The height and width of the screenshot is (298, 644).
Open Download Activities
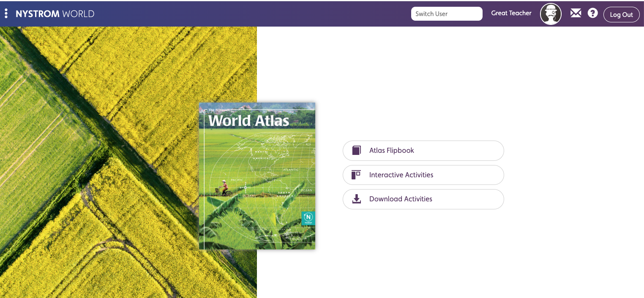423,199
